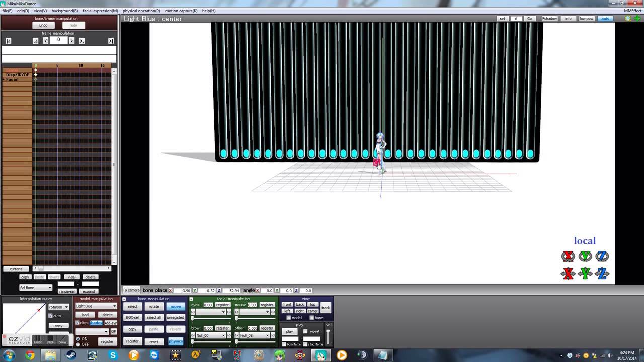Image resolution: width=644 pixels, height=362 pixels.
Task: Enable the repeat playback checkbox
Action: (x=305, y=331)
